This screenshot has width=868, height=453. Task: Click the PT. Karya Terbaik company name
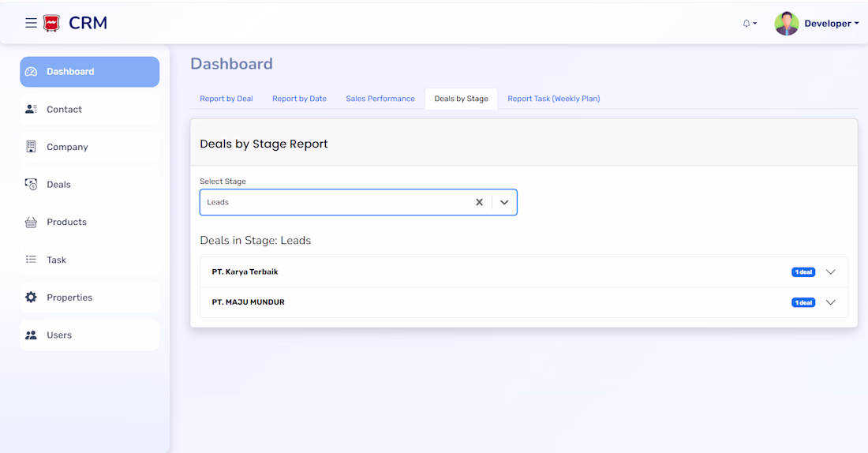pyautogui.click(x=245, y=272)
